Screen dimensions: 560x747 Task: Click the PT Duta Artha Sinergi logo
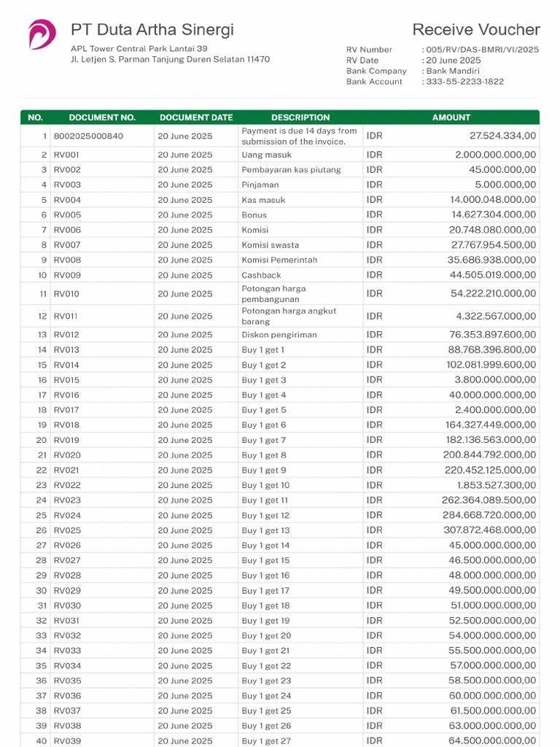[x=42, y=34]
